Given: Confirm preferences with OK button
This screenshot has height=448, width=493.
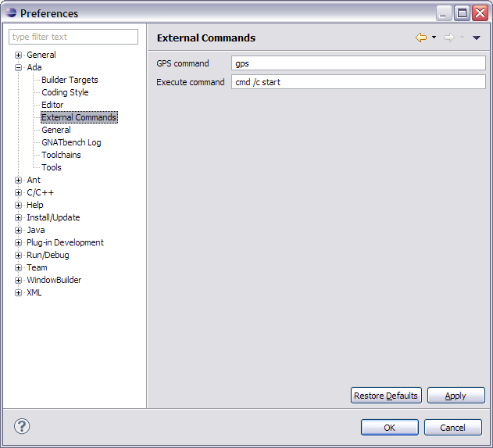Looking at the screenshot, I should (x=390, y=428).
